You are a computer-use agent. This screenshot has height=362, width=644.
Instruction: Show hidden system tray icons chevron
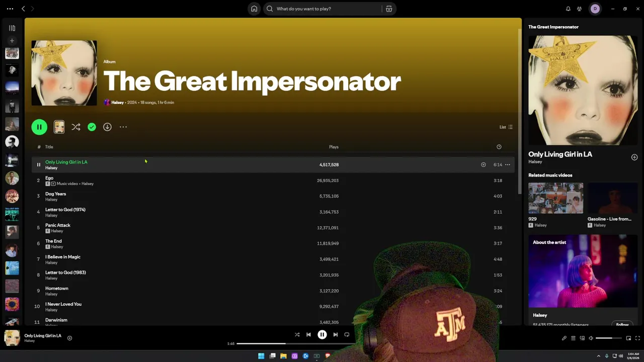tap(599, 356)
